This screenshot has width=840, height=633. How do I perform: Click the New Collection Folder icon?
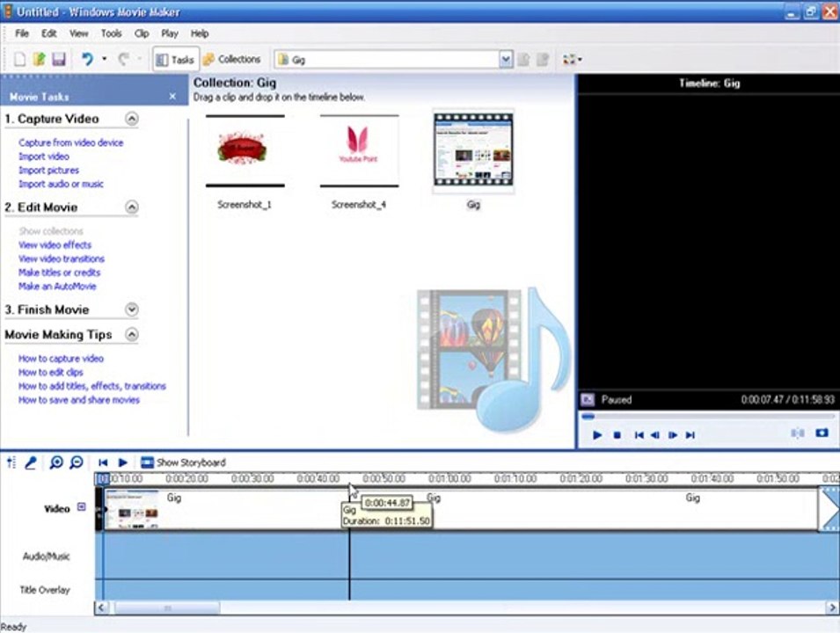(x=543, y=60)
